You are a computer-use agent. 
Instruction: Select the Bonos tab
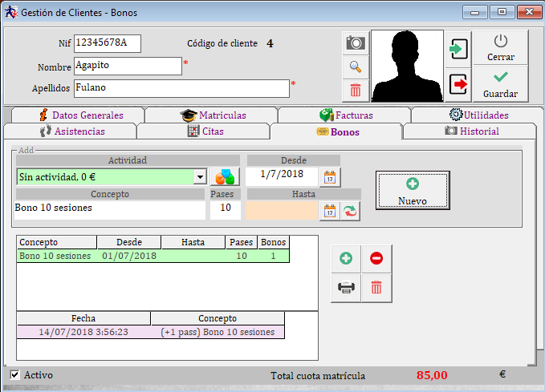(x=336, y=132)
